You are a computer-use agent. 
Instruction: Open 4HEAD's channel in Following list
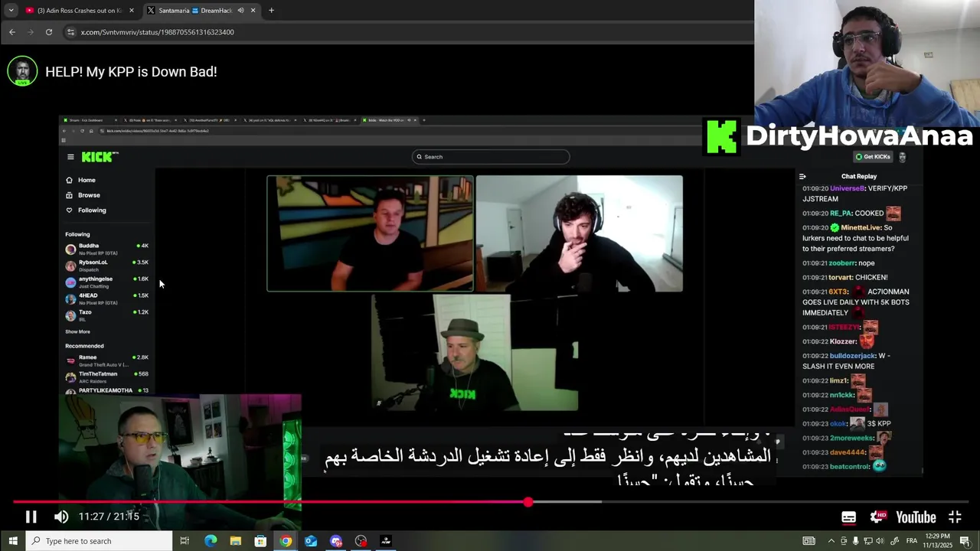point(106,298)
